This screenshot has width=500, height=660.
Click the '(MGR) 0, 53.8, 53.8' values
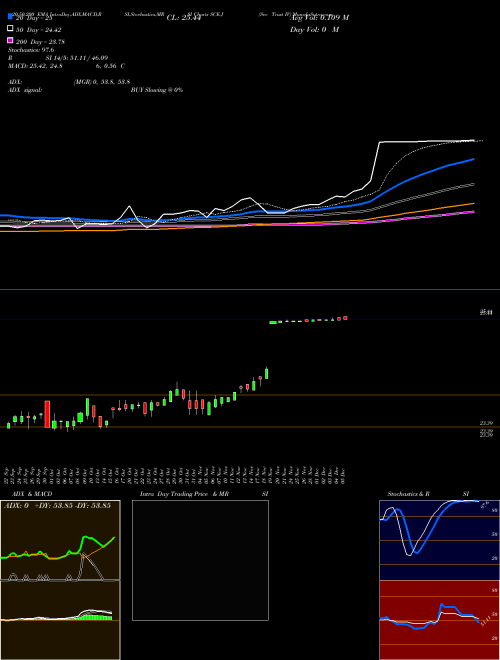point(102,82)
